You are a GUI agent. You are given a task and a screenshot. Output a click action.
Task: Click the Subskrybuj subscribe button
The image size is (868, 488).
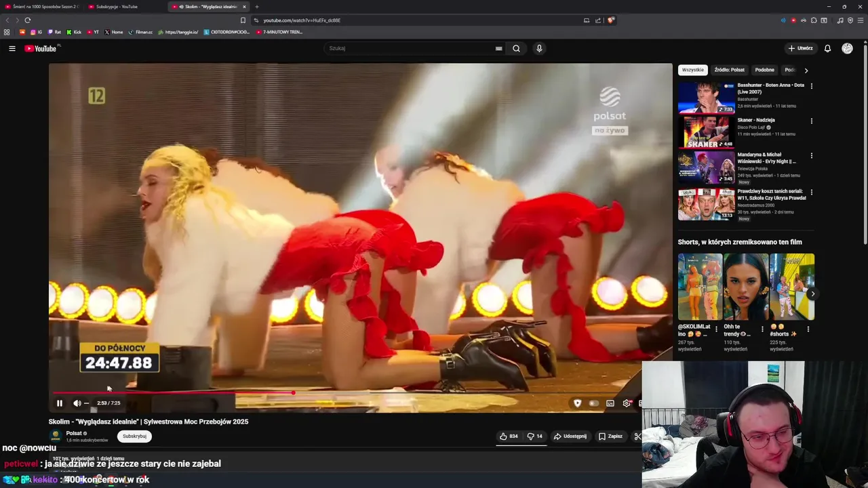pos(134,436)
